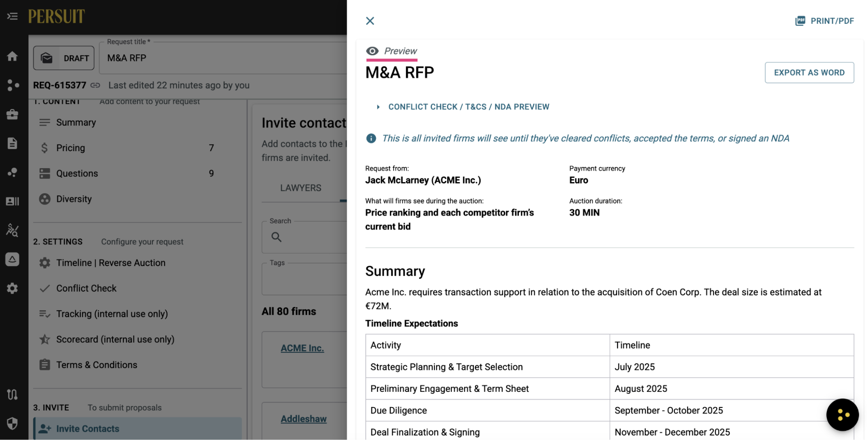Open the Addleshaw firm link
Viewport: 868px width, 440px height.
(303, 419)
